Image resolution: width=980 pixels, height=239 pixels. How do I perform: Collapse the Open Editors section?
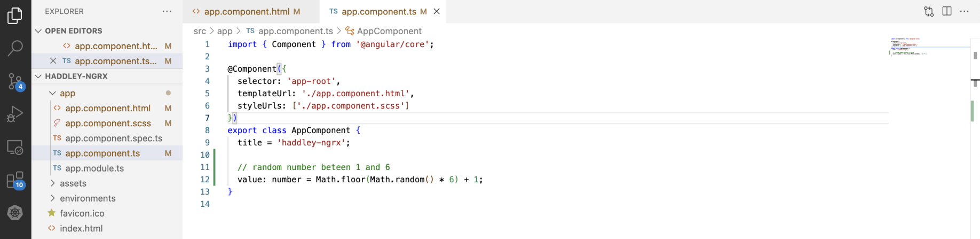38,31
